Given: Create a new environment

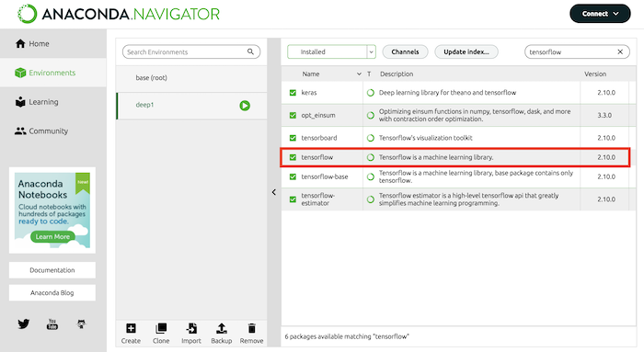Looking at the screenshot, I should click(131, 333).
